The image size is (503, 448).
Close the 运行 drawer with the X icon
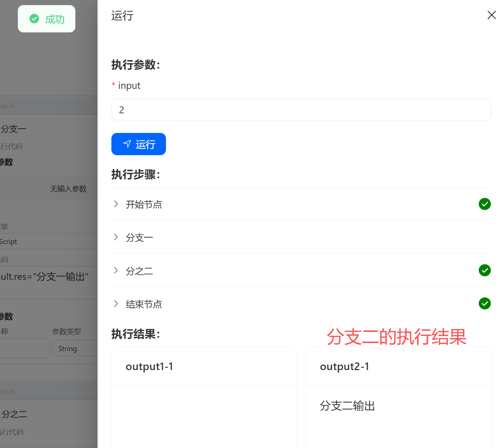tap(491, 15)
